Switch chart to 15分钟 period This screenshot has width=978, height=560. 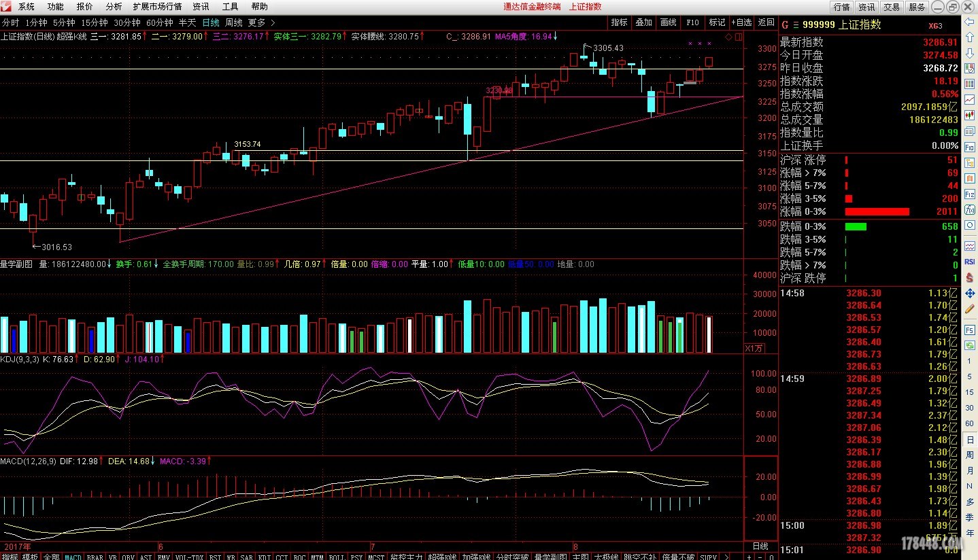(95, 22)
